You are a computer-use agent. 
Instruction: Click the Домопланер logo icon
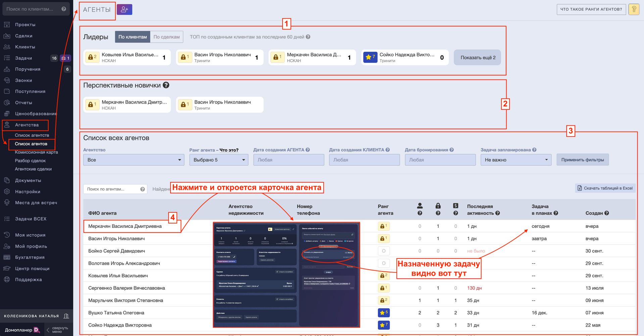[x=37, y=330]
